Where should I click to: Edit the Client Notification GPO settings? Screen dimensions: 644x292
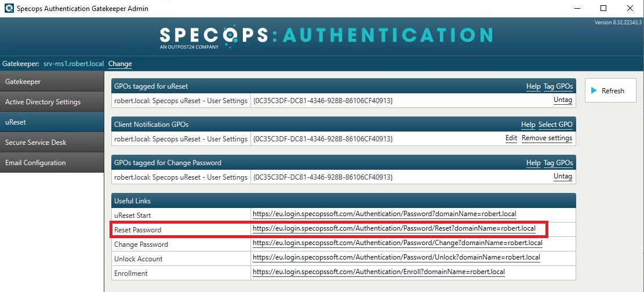pyautogui.click(x=511, y=138)
